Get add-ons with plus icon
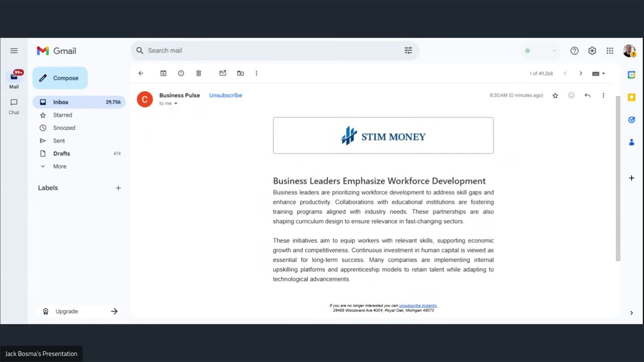The height and width of the screenshot is (362, 644). click(631, 178)
